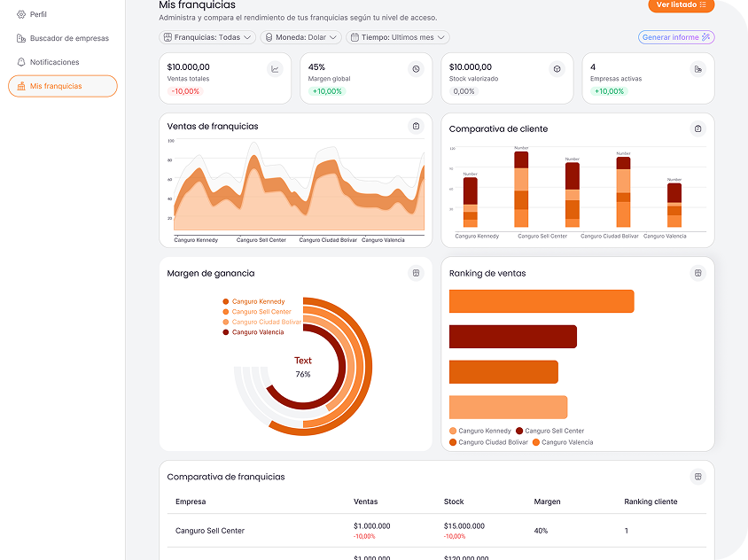This screenshot has width=748, height=560.
Task: Click the Margen global card icon
Action: point(416,69)
